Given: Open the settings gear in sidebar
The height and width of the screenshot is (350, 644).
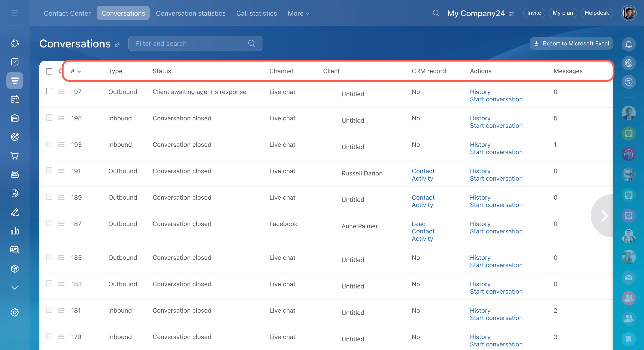Looking at the screenshot, I should point(15,312).
